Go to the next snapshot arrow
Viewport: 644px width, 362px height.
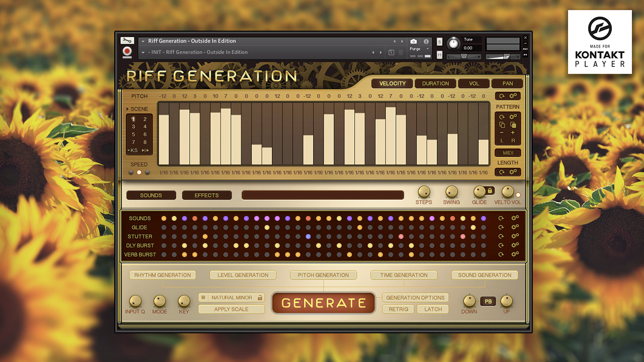click(x=380, y=52)
